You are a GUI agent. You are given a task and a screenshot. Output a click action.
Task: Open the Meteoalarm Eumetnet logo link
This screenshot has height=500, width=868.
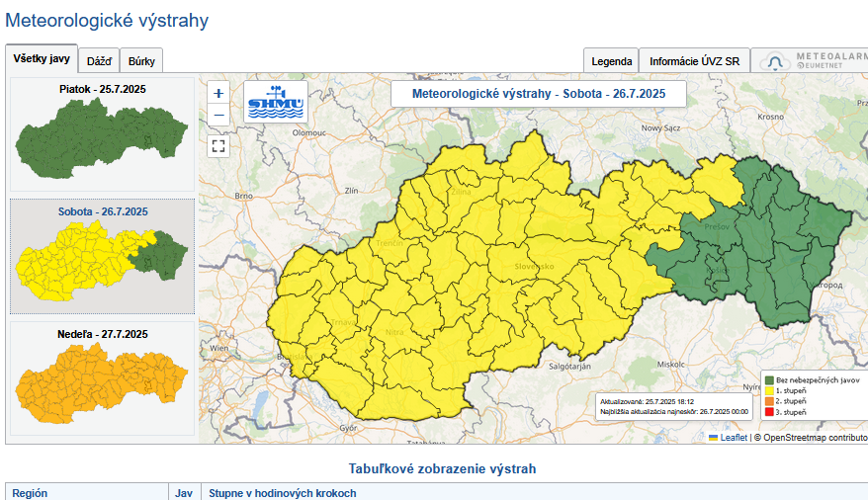tap(813, 60)
